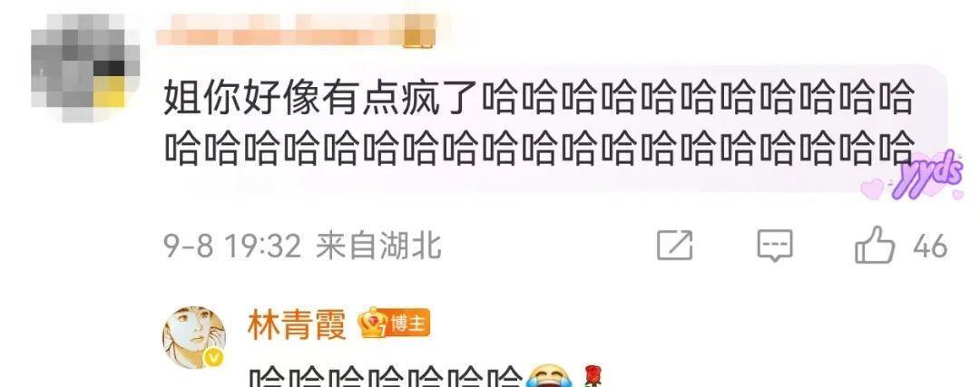The height and width of the screenshot is (387, 980).
Task: Tap the small badge after the blurred username
Action: (419, 31)
